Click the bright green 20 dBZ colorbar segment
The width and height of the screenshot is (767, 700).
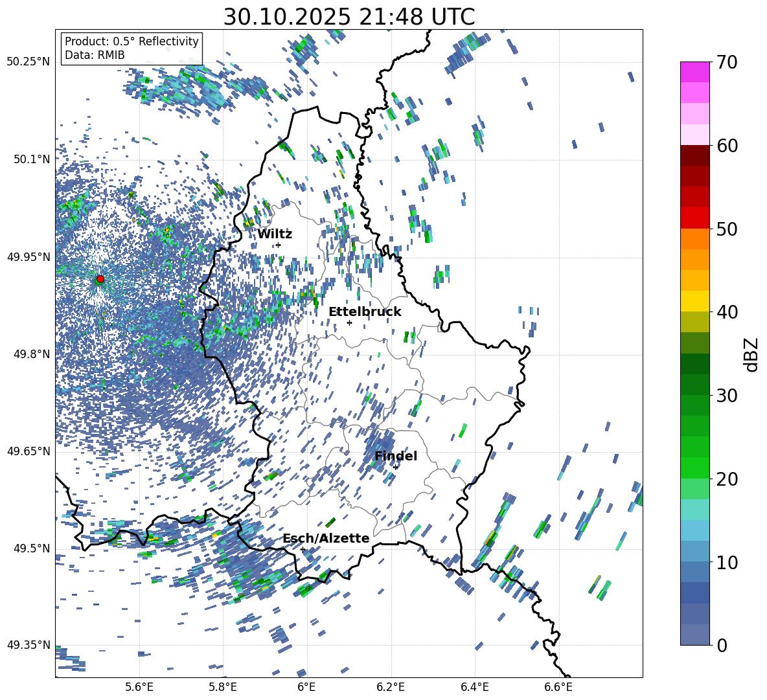click(x=694, y=468)
